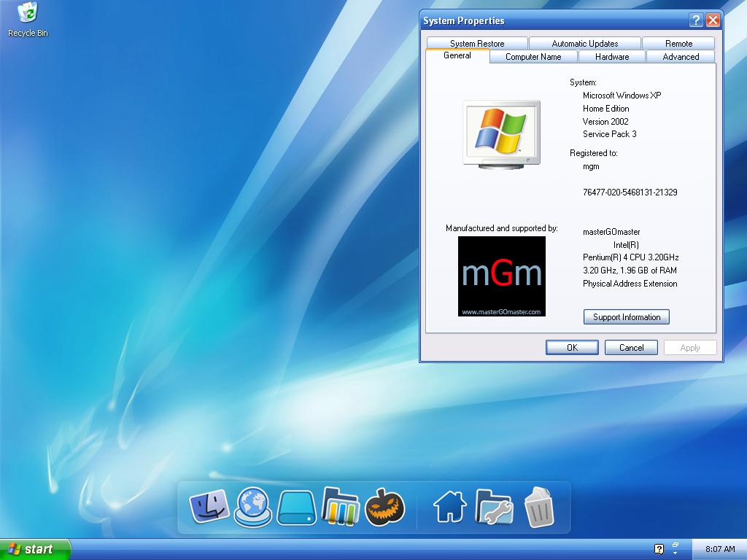This screenshot has height=560, width=747.
Task: Click the "Home Edition" text
Action: coord(605,109)
